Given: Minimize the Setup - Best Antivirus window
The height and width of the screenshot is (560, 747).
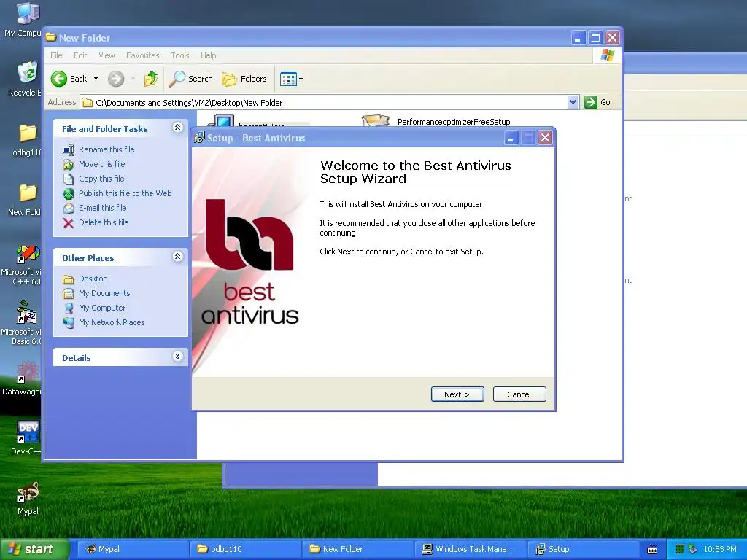Looking at the screenshot, I should click(511, 138).
